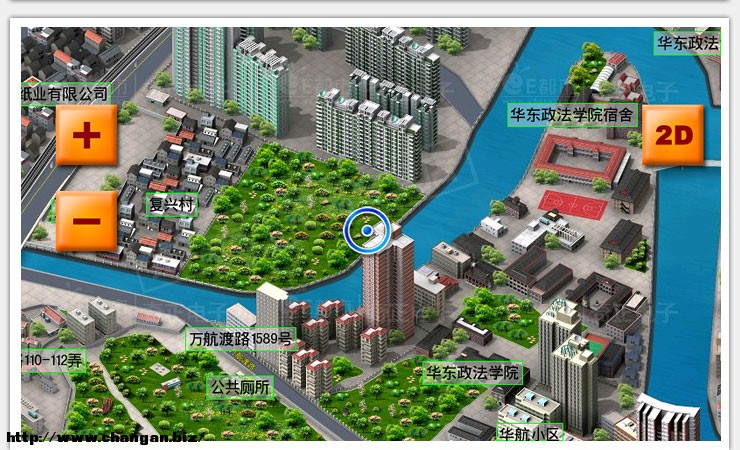Open the 华航小区 label

(531, 433)
